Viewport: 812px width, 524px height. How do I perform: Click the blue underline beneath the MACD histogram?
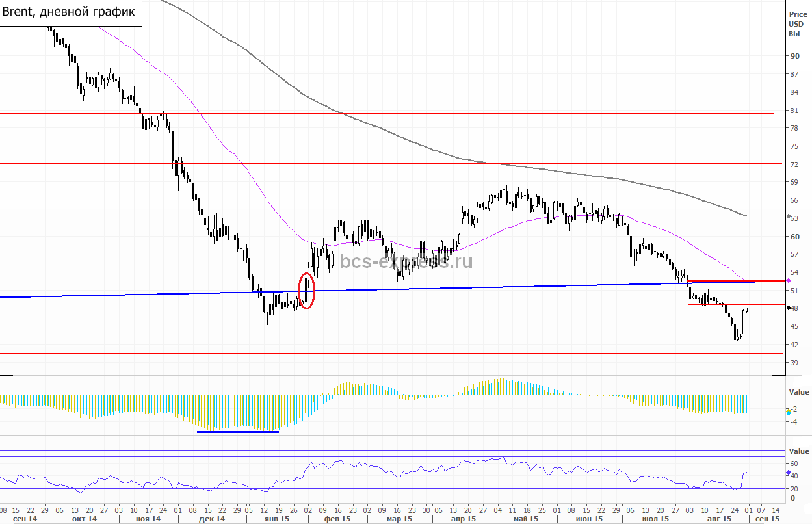pyautogui.click(x=237, y=431)
